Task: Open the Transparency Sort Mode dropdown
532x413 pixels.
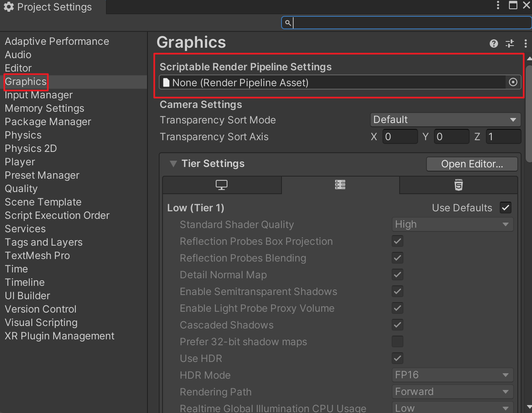Action: coord(445,120)
